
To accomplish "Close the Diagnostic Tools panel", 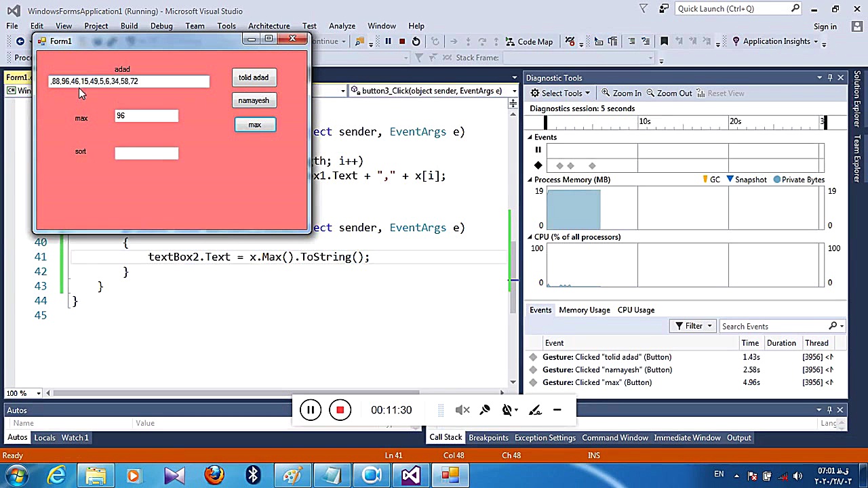I will (841, 78).
